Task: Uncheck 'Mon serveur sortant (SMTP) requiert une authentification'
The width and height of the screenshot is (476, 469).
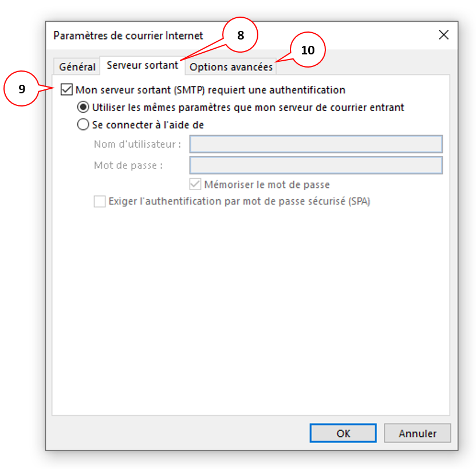Action: (x=66, y=90)
